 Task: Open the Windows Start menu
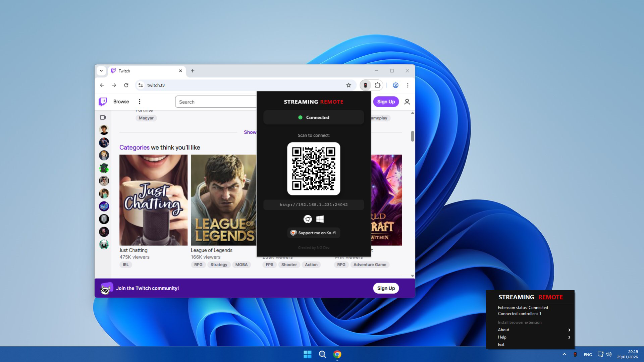(x=308, y=354)
